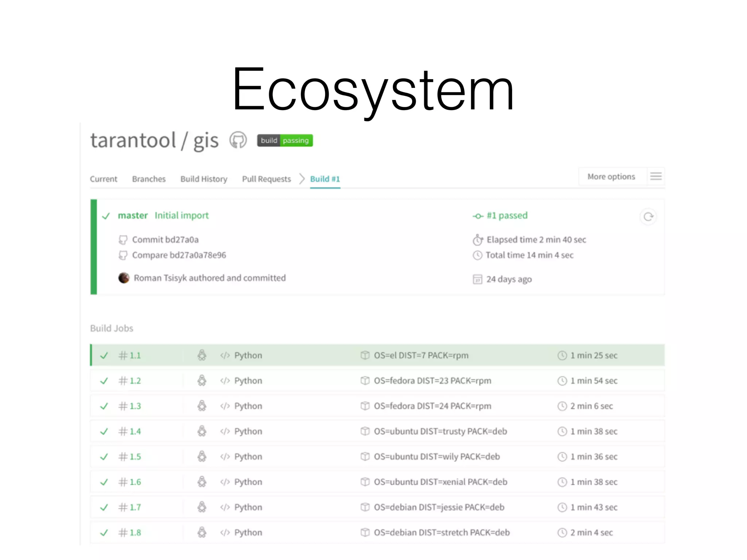Click the Linux icon in job #1.4 row
The image size is (747, 560).
tap(202, 431)
